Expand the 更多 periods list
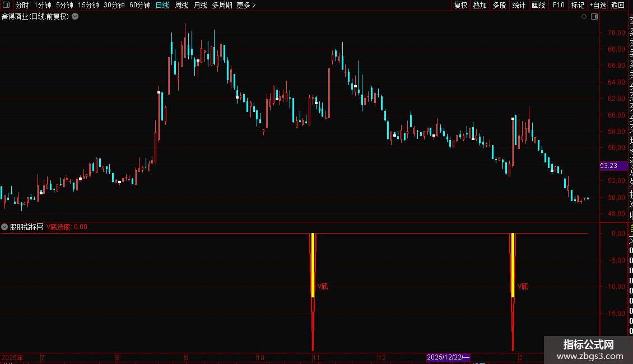The height and width of the screenshot is (364, 633). (246, 5)
